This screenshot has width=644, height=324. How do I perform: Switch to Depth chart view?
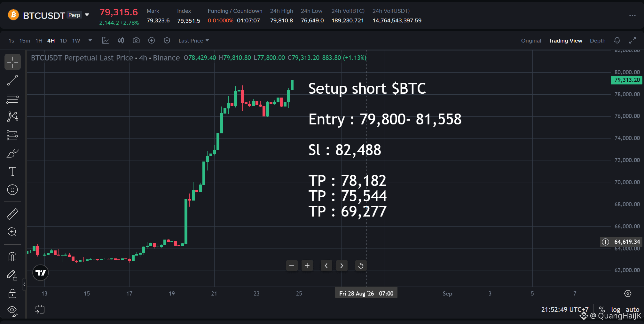pos(598,41)
